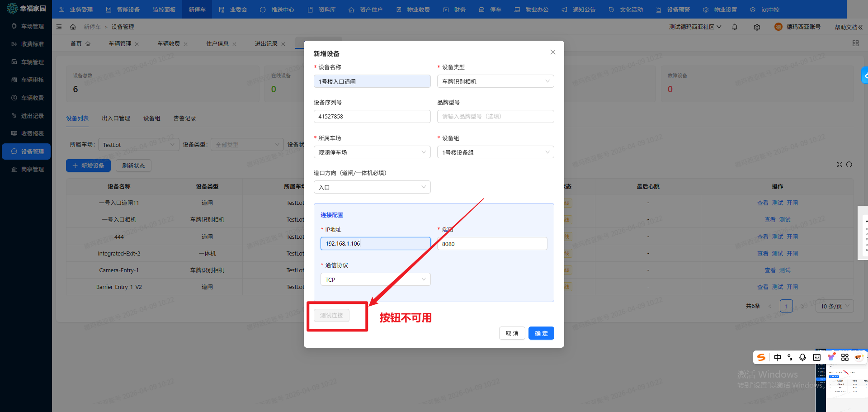This screenshot has width=868, height=412.
Task: Click the home icon in breadcrumb
Action: tap(73, 27)
